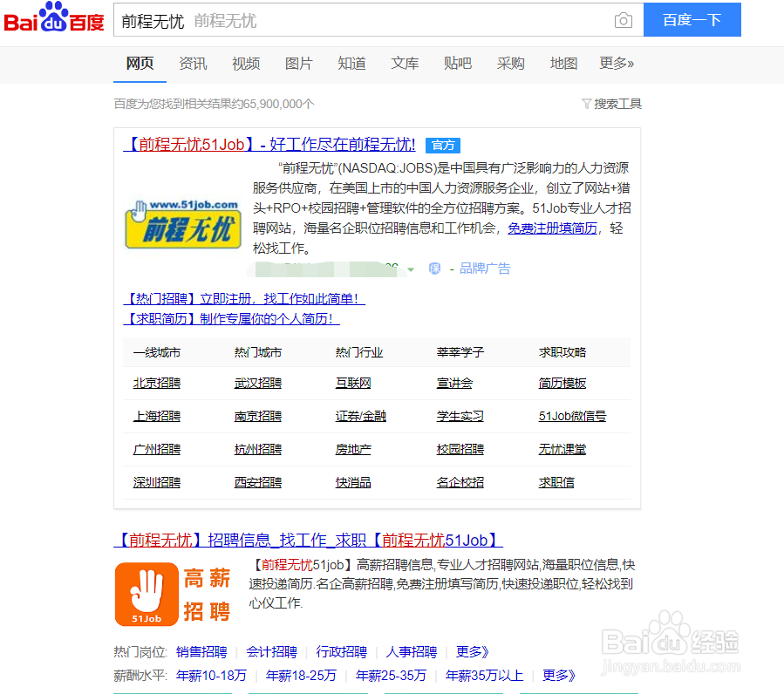This screenshot has height=694, width=784.
Task: Click 更多》 in the 薪酬水平 row
Action: click(559, 676)
